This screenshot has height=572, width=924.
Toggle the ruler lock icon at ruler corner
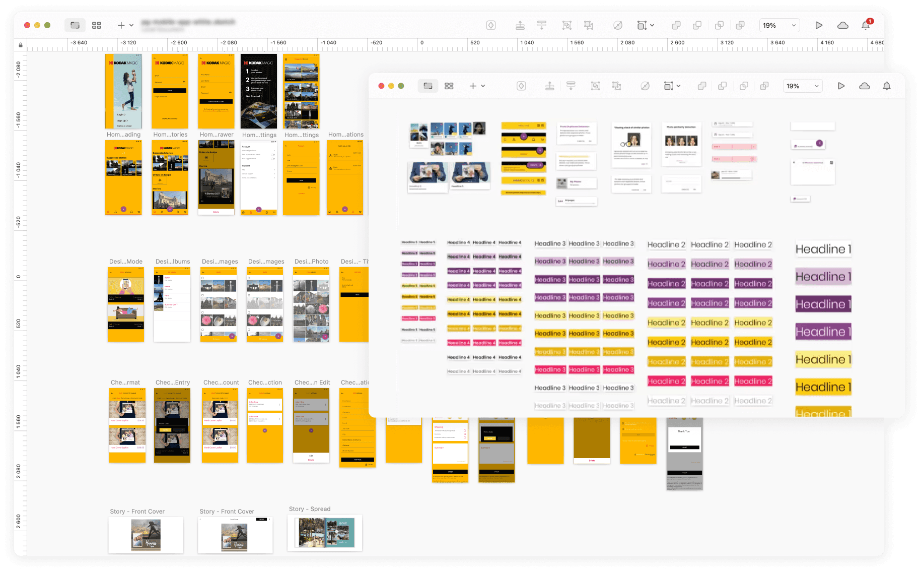click(x=21, y=45)
